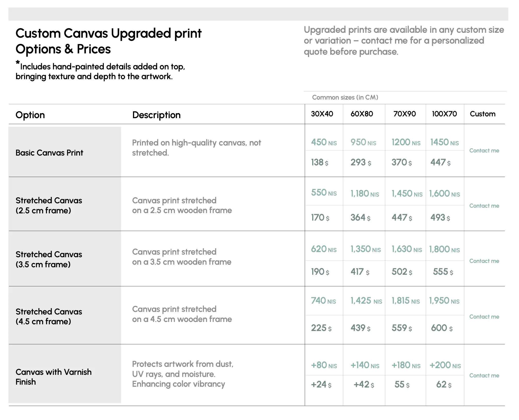This screenshot has height=420, width=519.
Task: Click the Description column heading
Action: click(156, 115)
